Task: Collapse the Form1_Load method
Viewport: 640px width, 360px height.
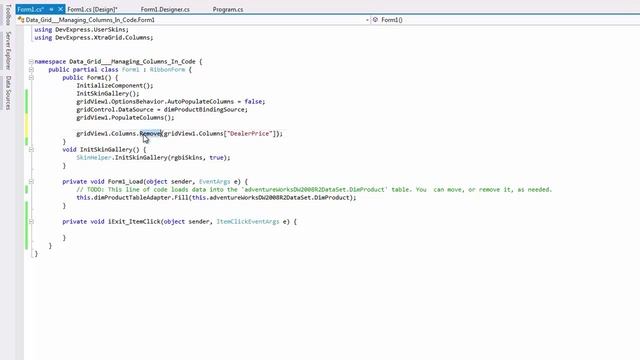Action: [x=31, y=182]
